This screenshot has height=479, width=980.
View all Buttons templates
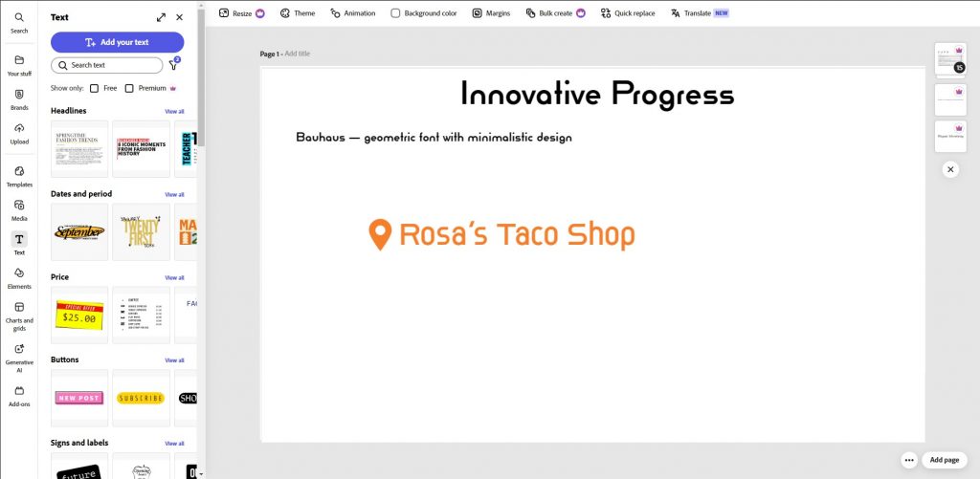174,360
